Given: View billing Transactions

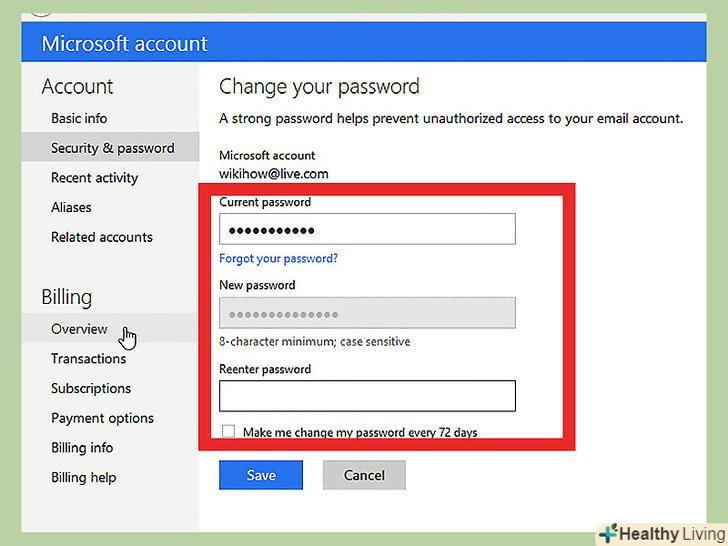Looking at the screenshot, I should pyautogui.click(x=88, y=358).
